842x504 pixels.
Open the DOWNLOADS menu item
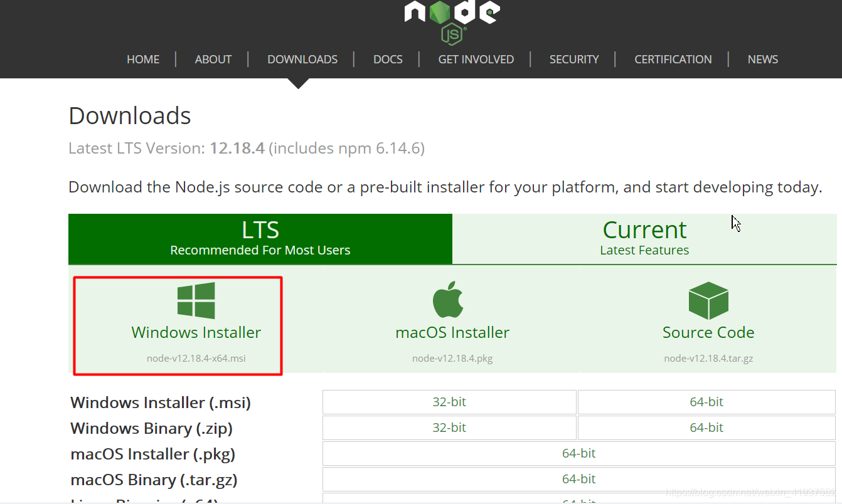point(302,59)
